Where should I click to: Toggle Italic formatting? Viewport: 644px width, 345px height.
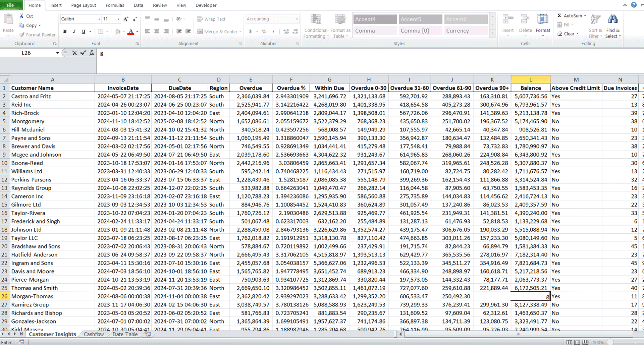tap(74, 32)
